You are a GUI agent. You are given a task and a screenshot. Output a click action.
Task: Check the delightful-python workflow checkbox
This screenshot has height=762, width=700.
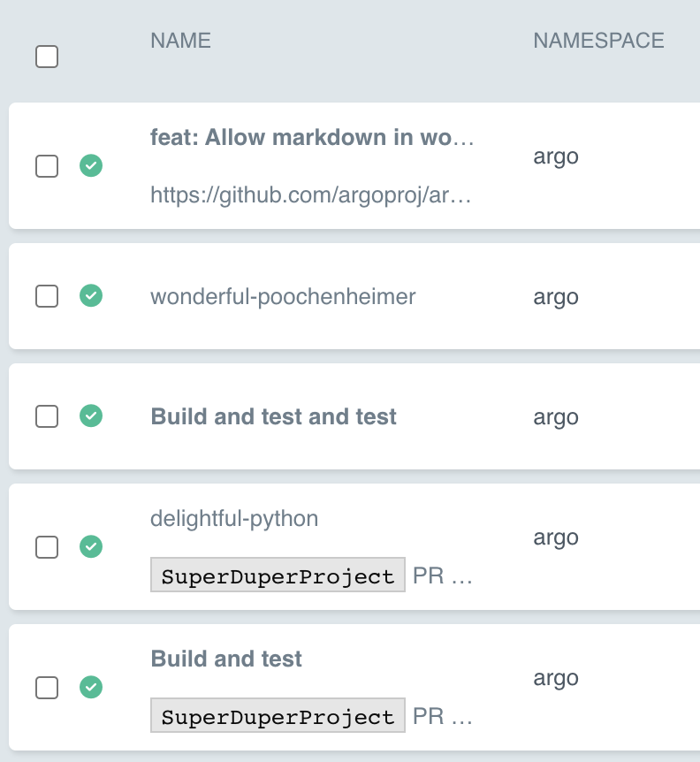click(47, 547)
